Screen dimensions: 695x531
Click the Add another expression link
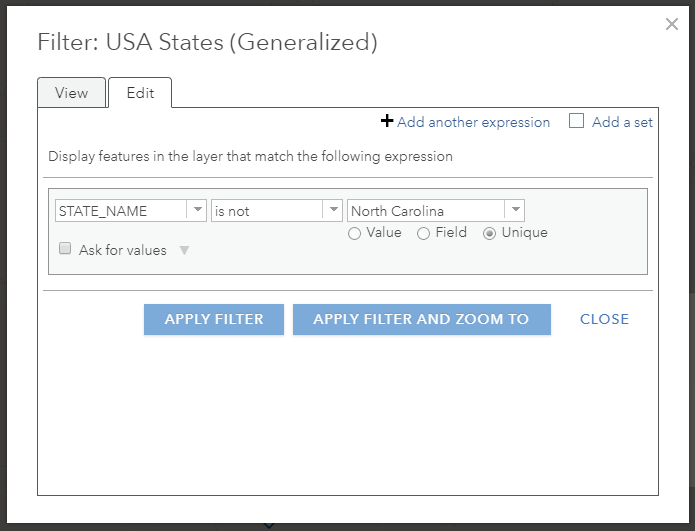[473, 122]
